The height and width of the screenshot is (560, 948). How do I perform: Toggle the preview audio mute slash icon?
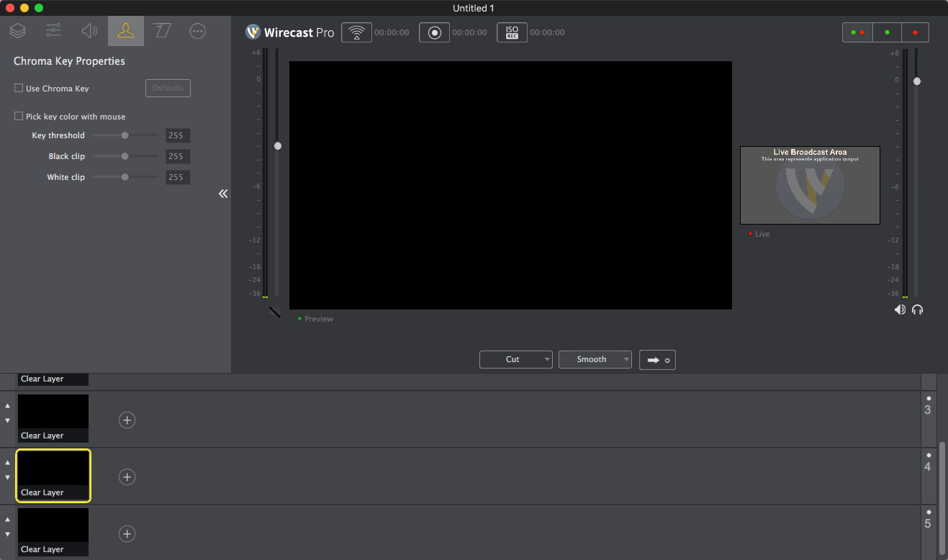point(275,312)
